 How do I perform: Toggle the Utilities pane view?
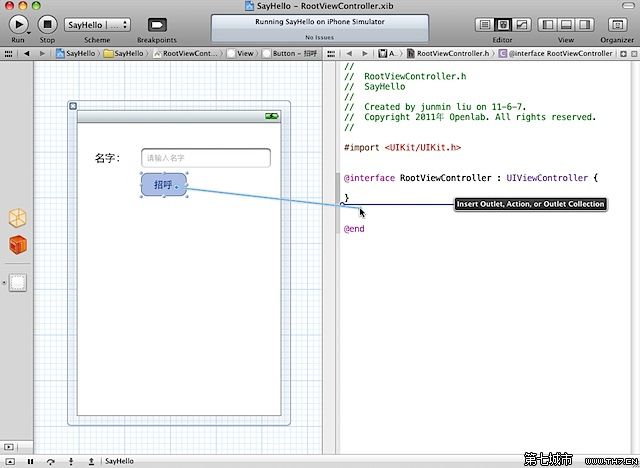click(585, 25)
